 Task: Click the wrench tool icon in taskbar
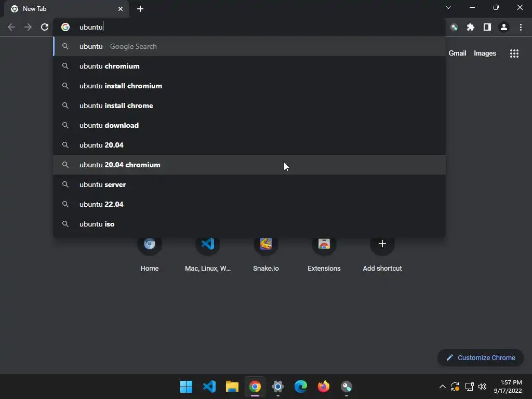point(347,387)
